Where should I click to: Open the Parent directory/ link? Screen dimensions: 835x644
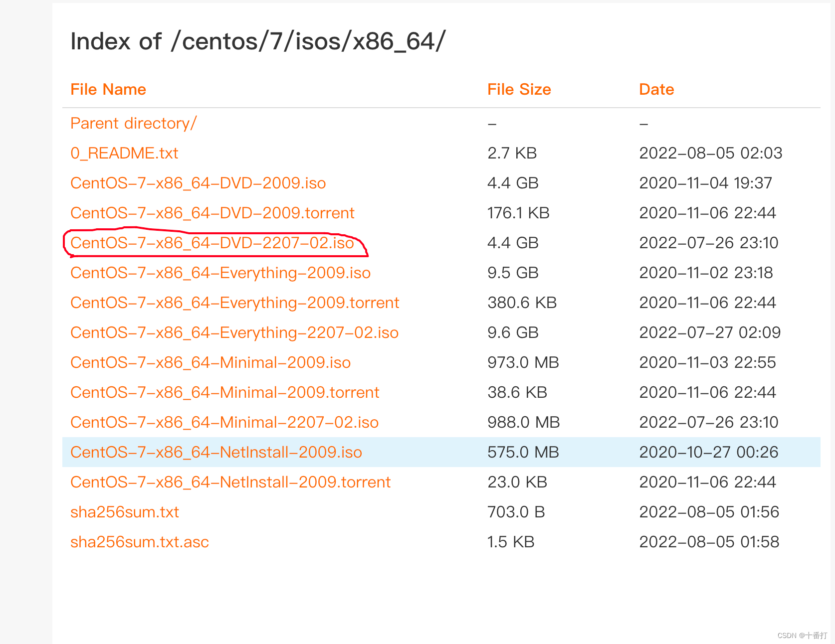pos(134,123)
